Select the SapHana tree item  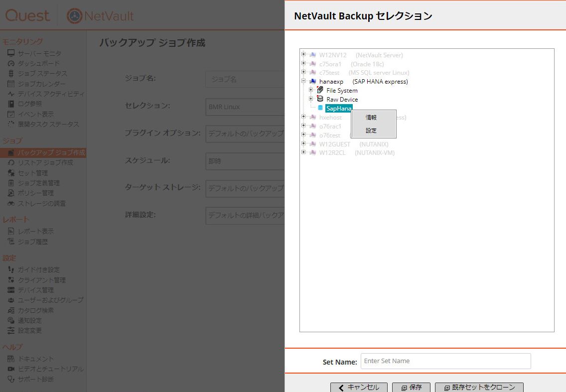pos(339,108)
